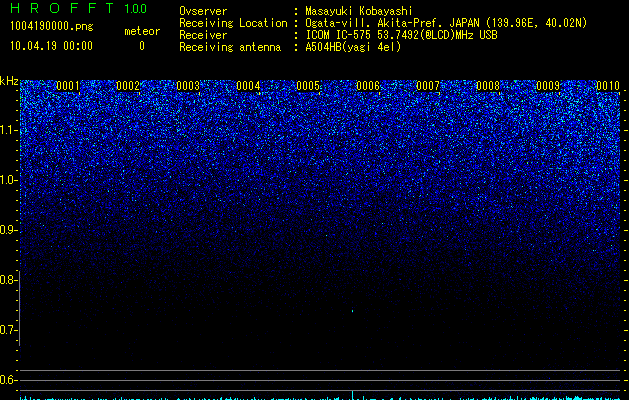Click the 0.9 kHz axis label

pyautogui.click(x=8, y=230)
